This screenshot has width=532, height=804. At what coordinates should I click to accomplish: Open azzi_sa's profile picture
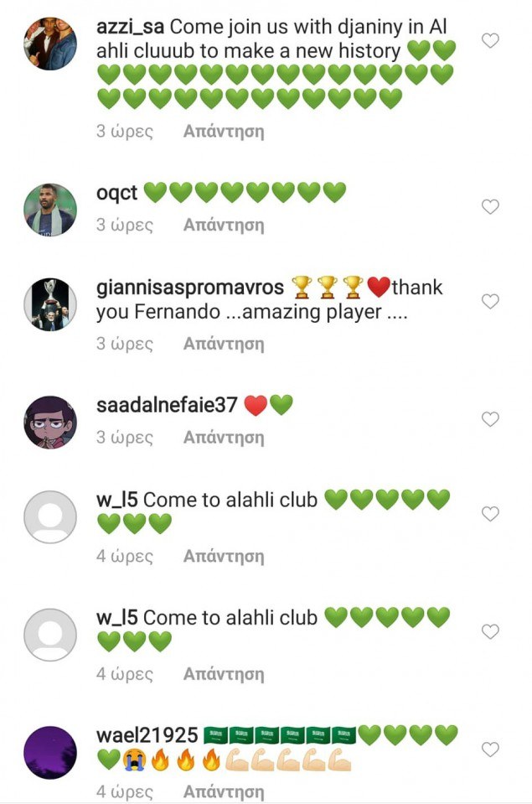(50, 43)
